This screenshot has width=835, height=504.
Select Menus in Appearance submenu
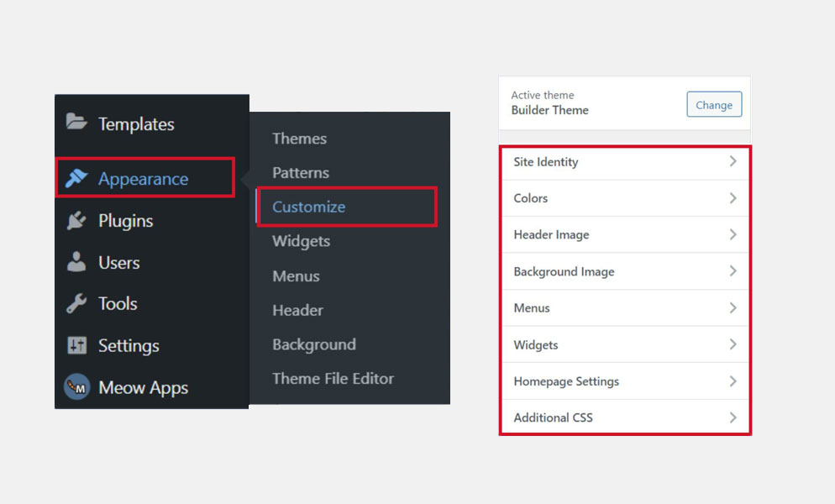pyautogui.click(x=296, y=276)
